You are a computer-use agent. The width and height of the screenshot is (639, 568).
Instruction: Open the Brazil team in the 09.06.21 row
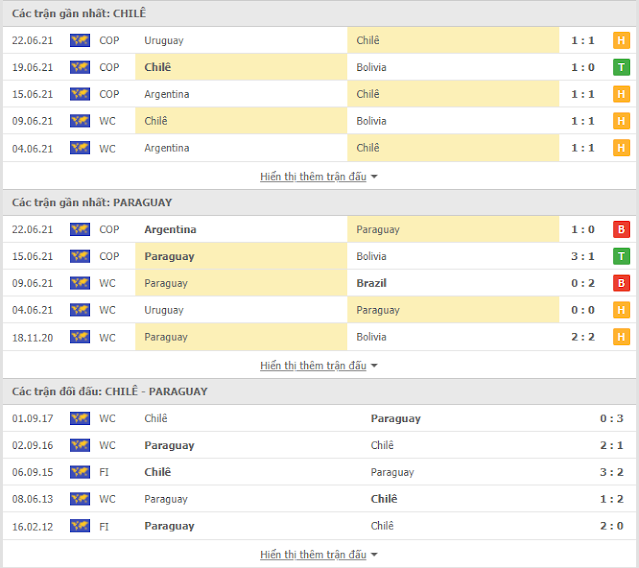371,283
